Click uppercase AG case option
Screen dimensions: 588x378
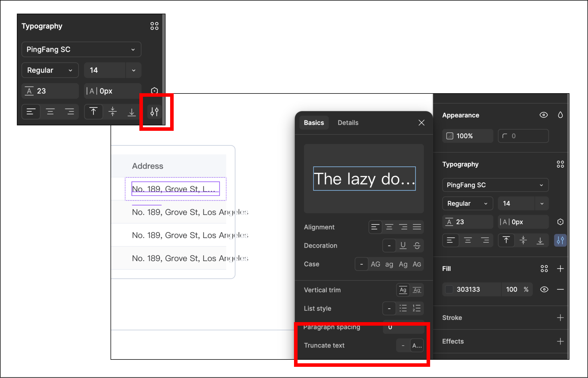click(x=375, y=264)
